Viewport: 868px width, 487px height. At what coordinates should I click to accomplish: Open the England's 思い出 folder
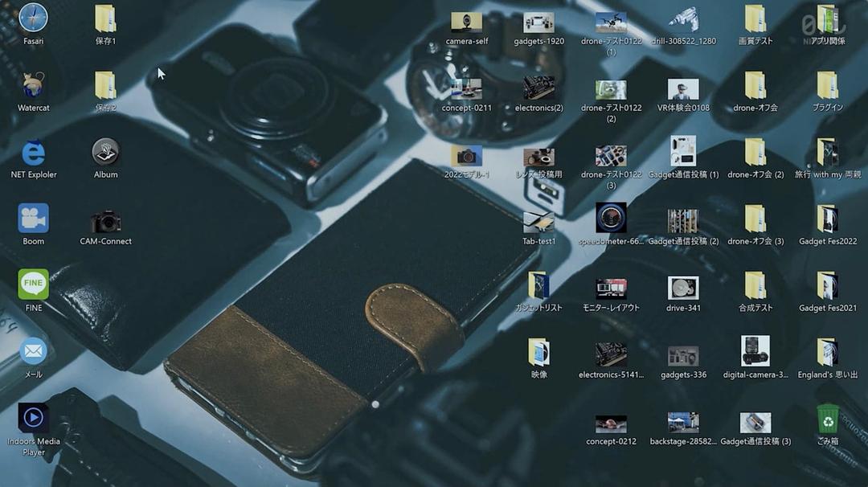click(x=827, y=352)
